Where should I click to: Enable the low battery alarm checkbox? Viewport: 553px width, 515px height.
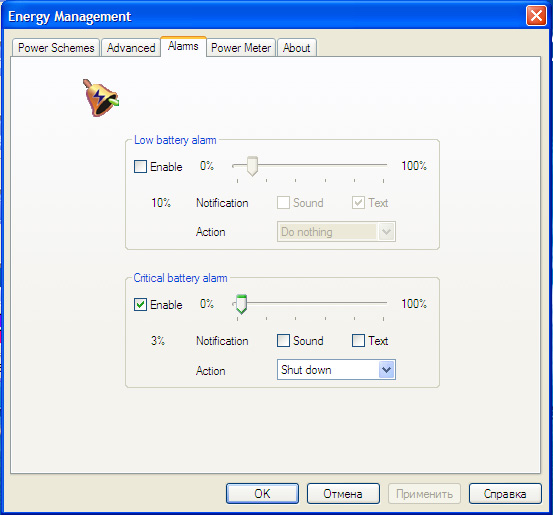(140, 166)
